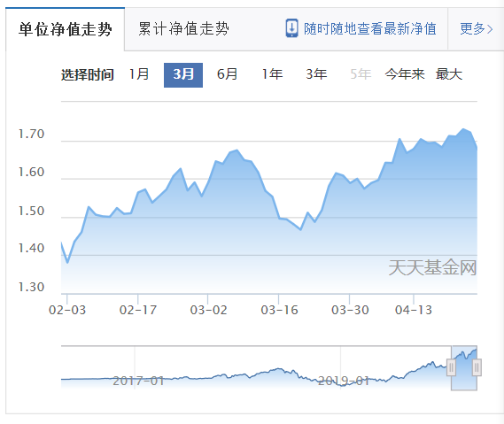Click the 天天基金网 watermark on the chart
Screen dimensions: 504x424
point(432,267)
